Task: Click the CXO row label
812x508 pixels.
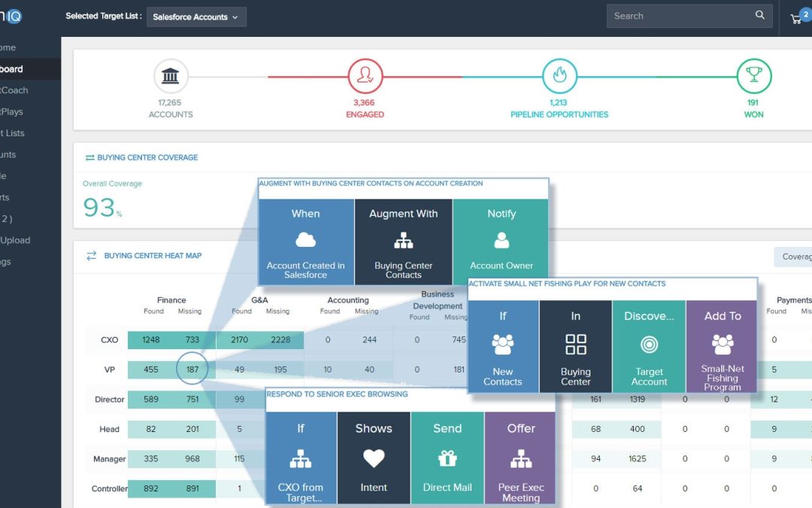Action: pos(109,340)
